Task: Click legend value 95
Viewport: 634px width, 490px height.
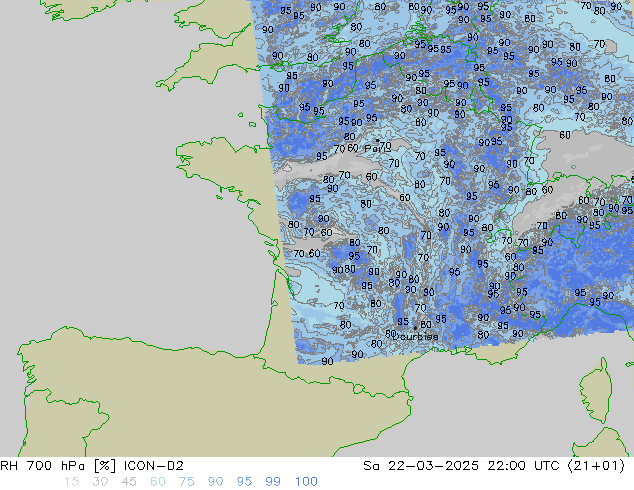Action: (244, 482)
